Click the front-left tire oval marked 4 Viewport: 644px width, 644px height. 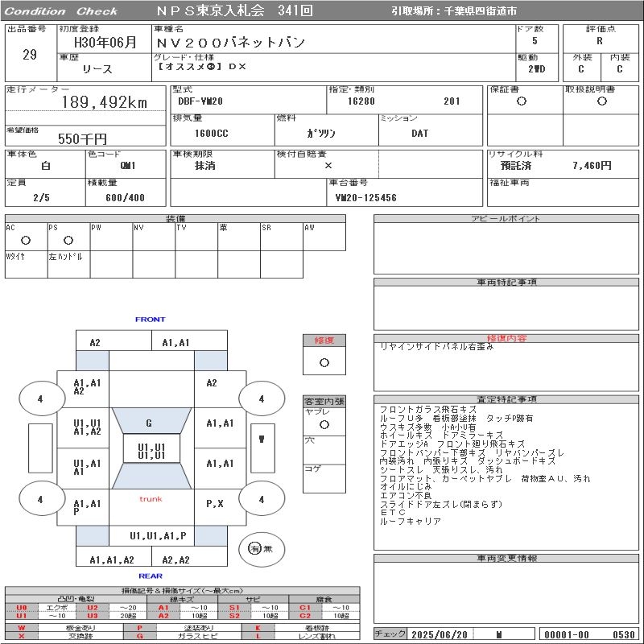(39, 398)
